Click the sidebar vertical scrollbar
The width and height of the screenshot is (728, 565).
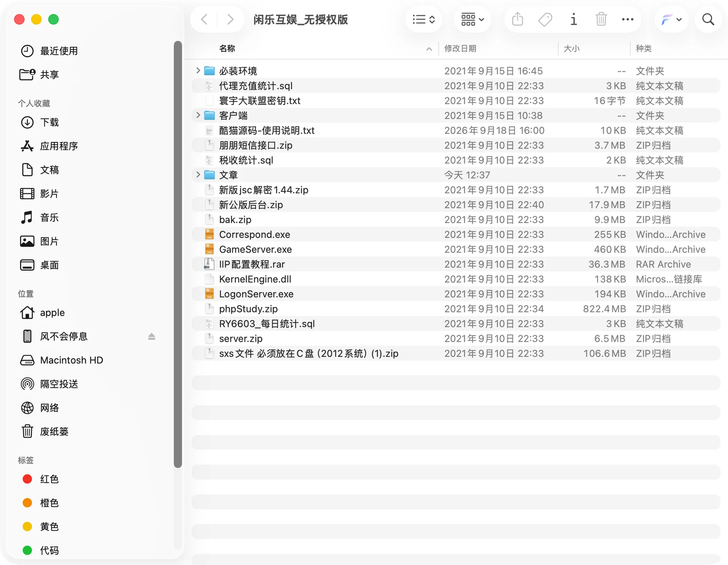click(178, 254)
